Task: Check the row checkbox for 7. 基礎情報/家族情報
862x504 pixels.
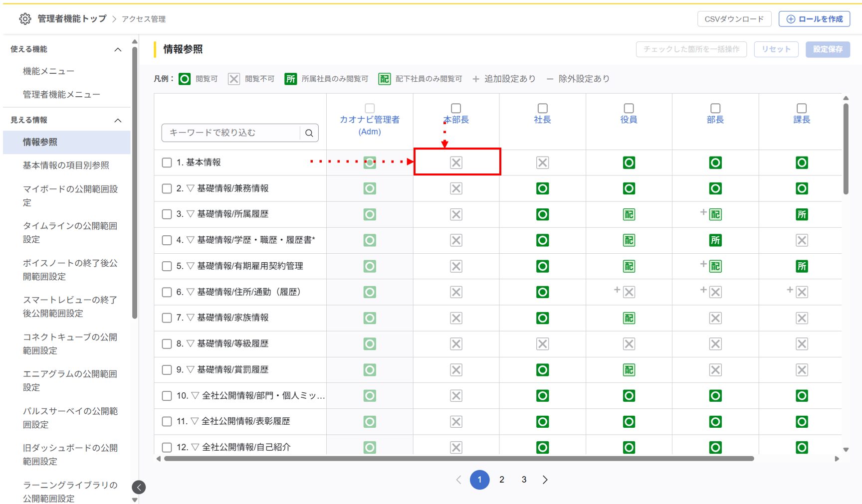Action: tap(167, 318)
